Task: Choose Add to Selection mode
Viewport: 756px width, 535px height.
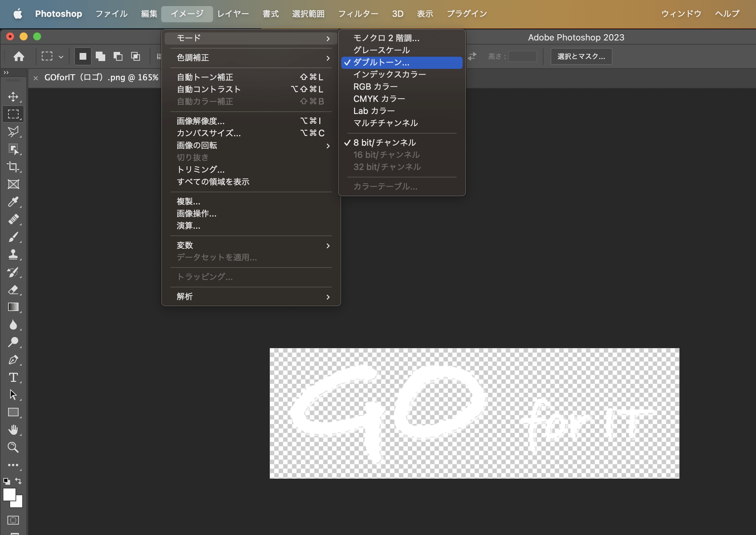Action: [100, 56]
